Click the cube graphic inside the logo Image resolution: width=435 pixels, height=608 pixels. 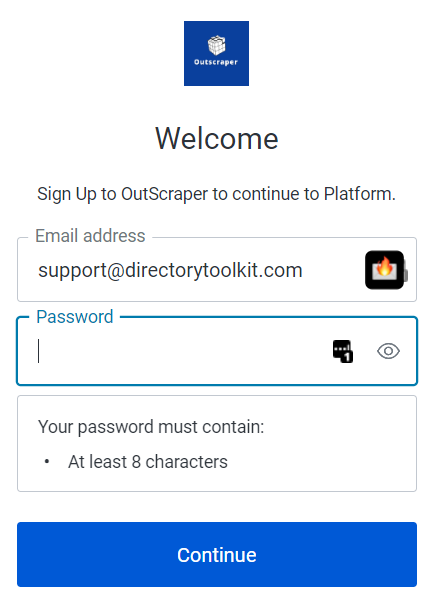216,45
